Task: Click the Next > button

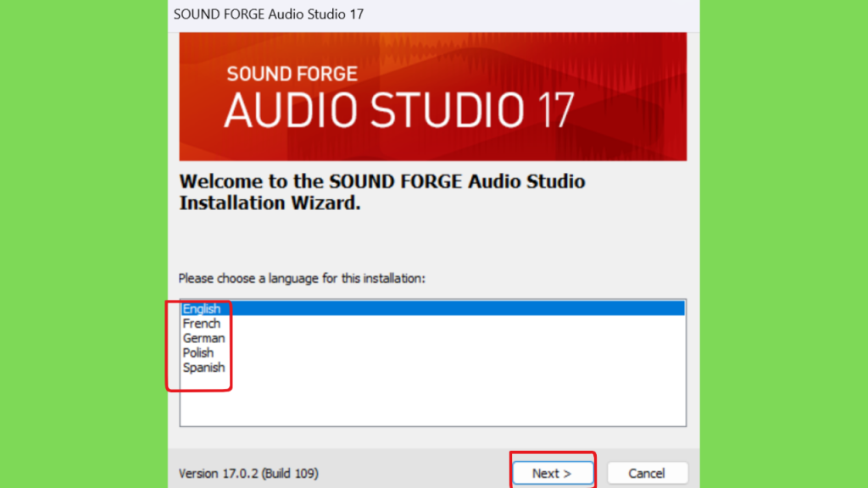Action: click(553, 474)
